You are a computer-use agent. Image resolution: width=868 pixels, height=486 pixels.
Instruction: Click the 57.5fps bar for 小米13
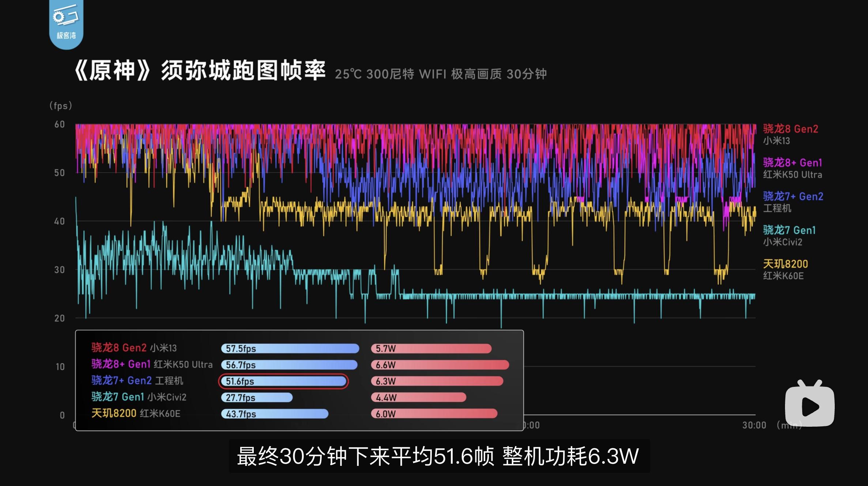tap(289, 349)
